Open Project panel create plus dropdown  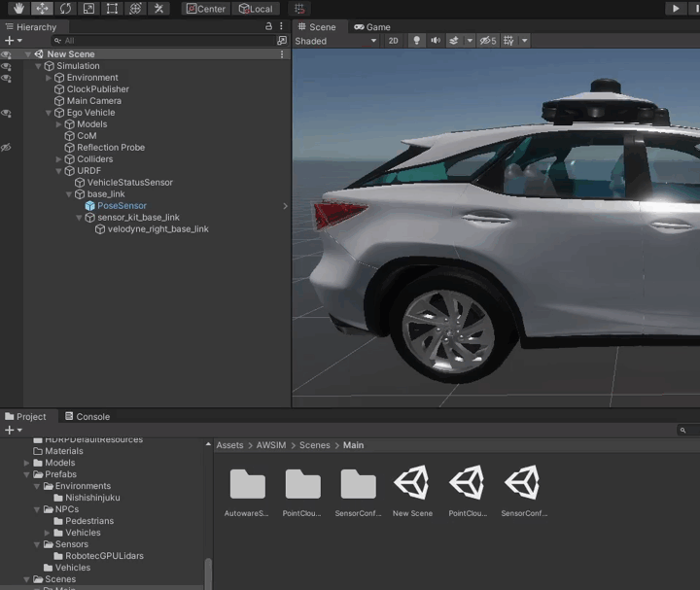[x=13, y=431]
